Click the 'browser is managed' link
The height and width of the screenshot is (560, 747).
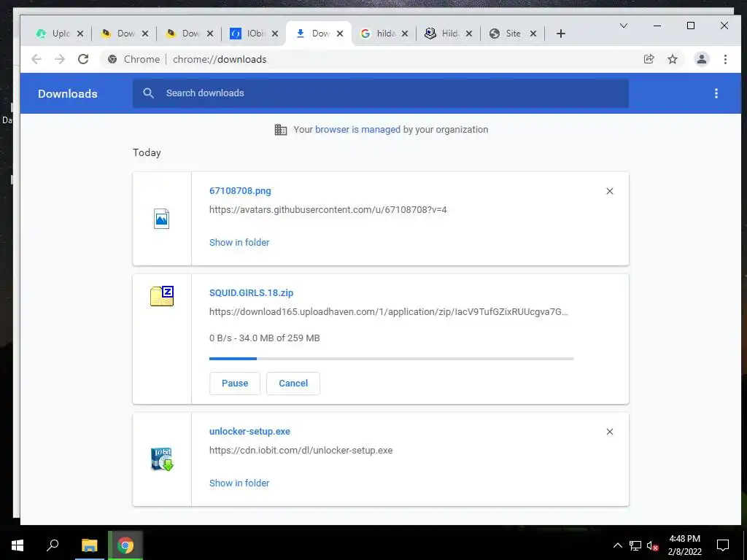tap(357, 130)
